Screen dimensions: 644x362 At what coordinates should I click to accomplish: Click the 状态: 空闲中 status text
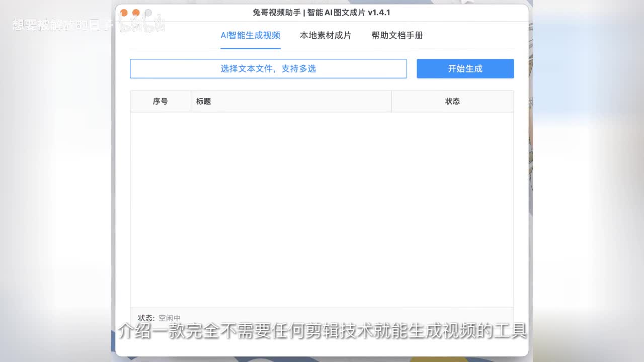[159, 318]
